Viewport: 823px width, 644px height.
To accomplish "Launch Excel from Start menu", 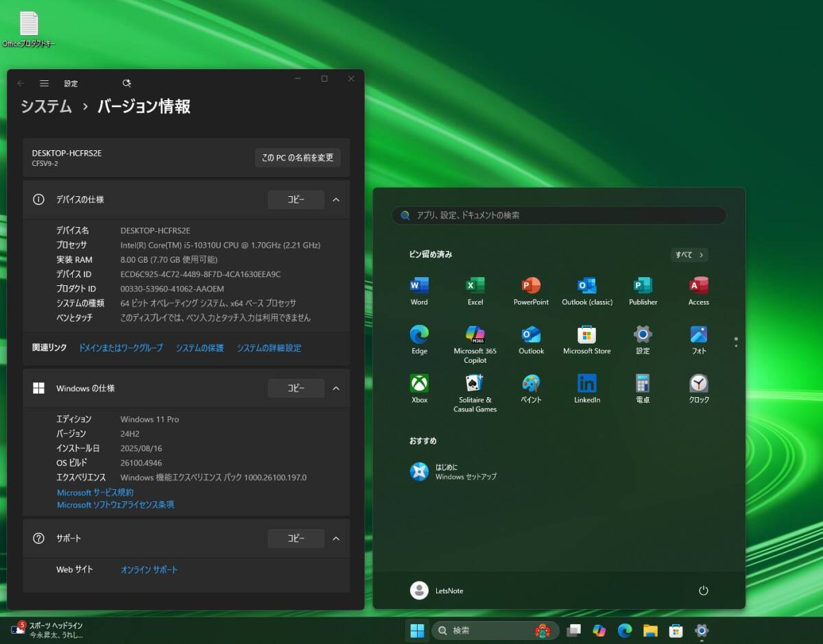I will point(475,291).
